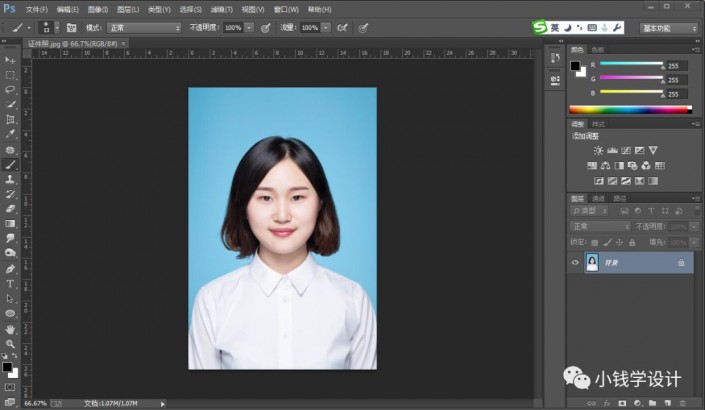Select the Pen tool

tap(10, 269)
